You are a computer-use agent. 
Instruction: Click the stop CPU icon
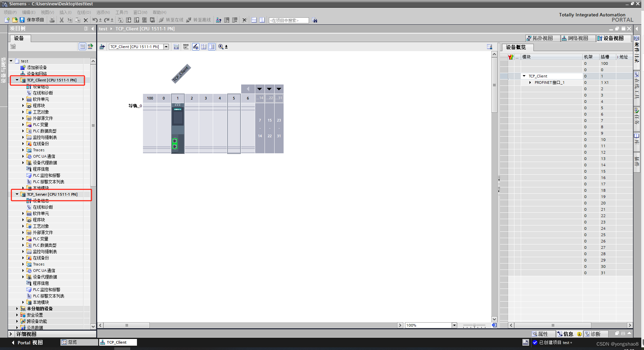point(235,20)
